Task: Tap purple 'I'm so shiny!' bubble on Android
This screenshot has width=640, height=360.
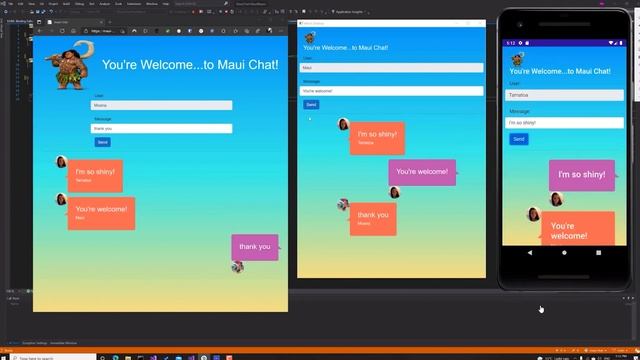Action: (582, 175)
